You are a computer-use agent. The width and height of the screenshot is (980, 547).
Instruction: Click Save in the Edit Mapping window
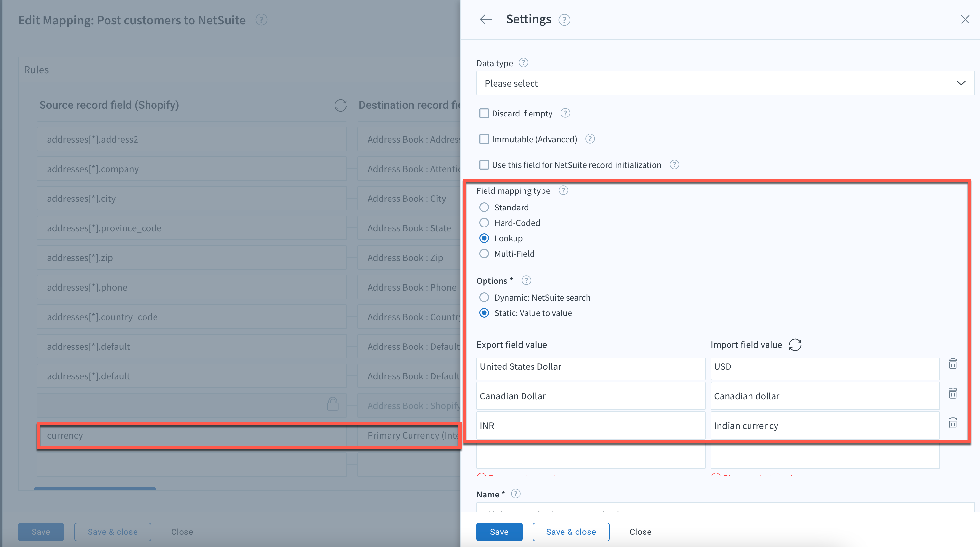[41, 532]
